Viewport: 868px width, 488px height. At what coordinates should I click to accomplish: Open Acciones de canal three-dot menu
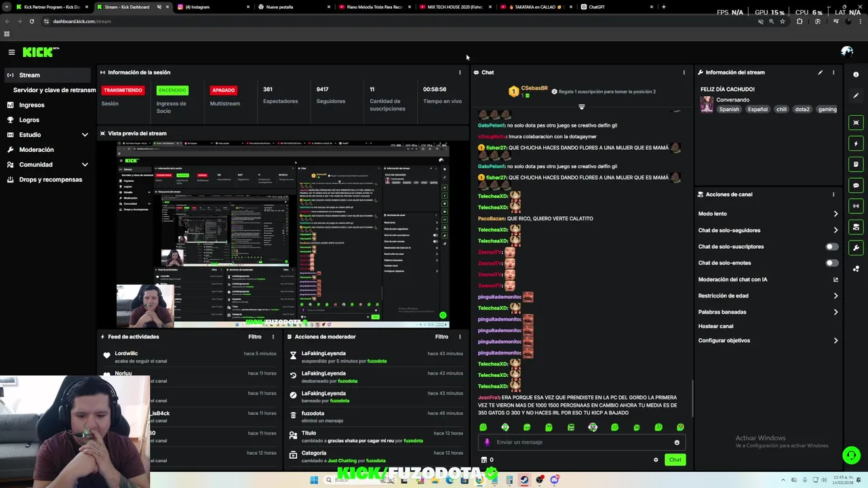click(x=833, y=195)
